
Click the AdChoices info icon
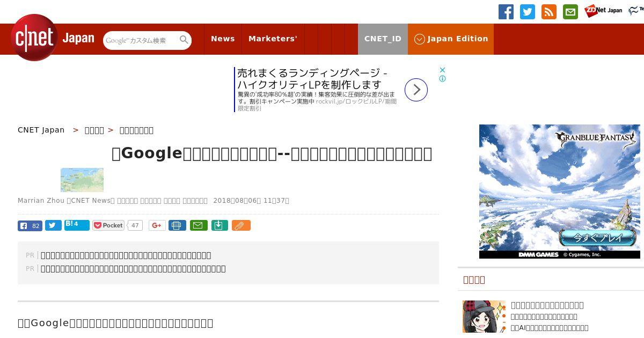(443, 78)
